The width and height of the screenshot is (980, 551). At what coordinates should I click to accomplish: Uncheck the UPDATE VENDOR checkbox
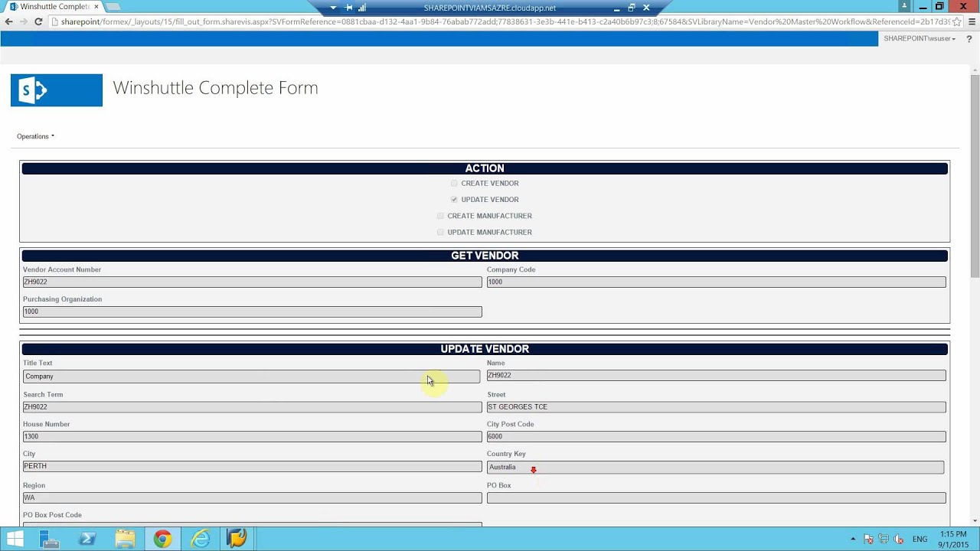[x=454, y=200]
